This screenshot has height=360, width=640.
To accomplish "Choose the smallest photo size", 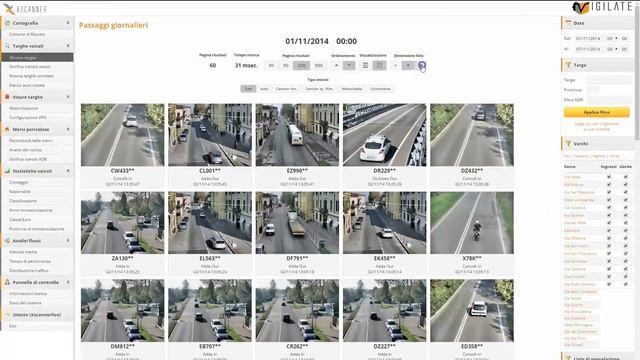I will [395, 65].
